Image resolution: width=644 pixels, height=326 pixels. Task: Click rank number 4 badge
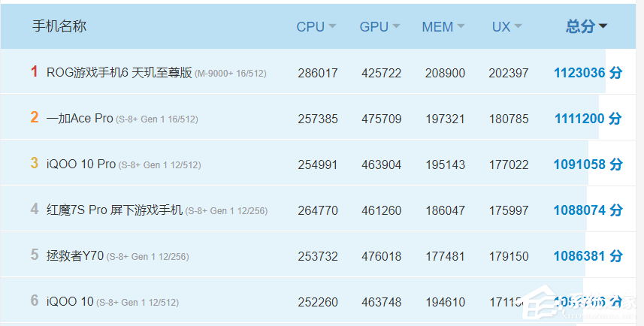point(35,210)
